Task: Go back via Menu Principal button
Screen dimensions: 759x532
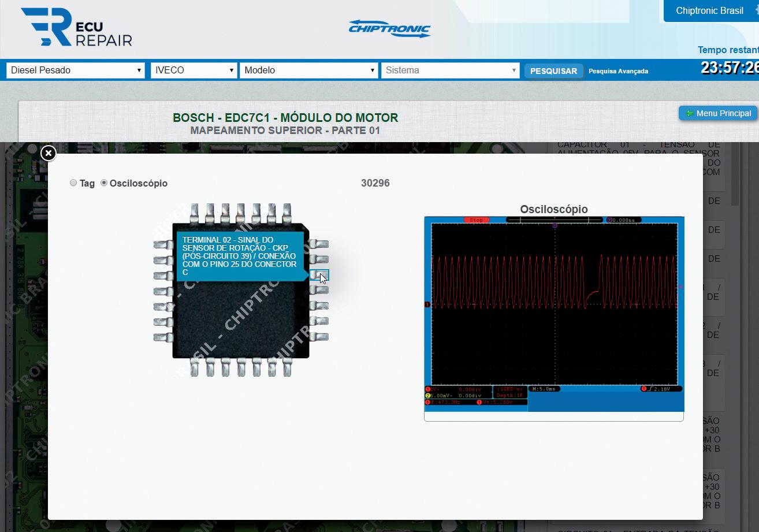Action: click(x=717, y=113)
